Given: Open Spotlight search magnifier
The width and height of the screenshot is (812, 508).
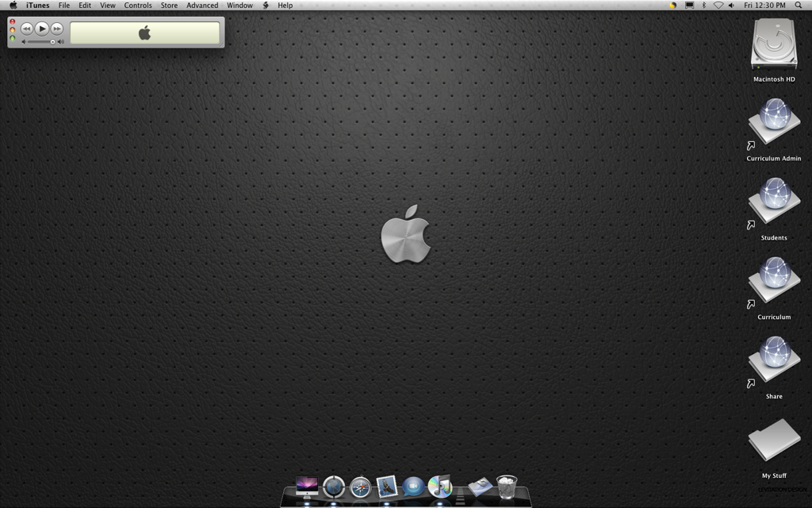Looking at the screenshot, I should (x=799, y=6).
